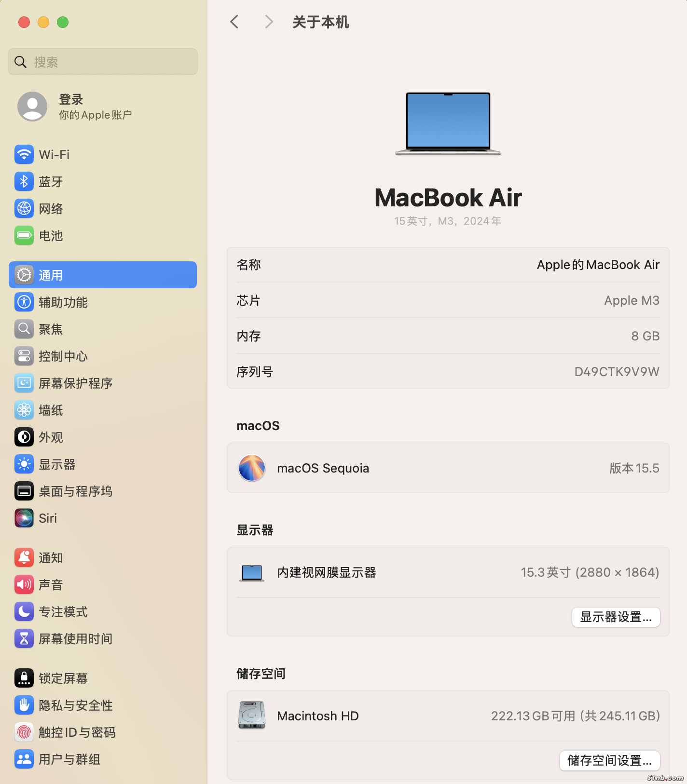Open Privacy & Security (隐私与安全性) hand icon
Viewport: 687px width, 784px height.
pos(24,705)
